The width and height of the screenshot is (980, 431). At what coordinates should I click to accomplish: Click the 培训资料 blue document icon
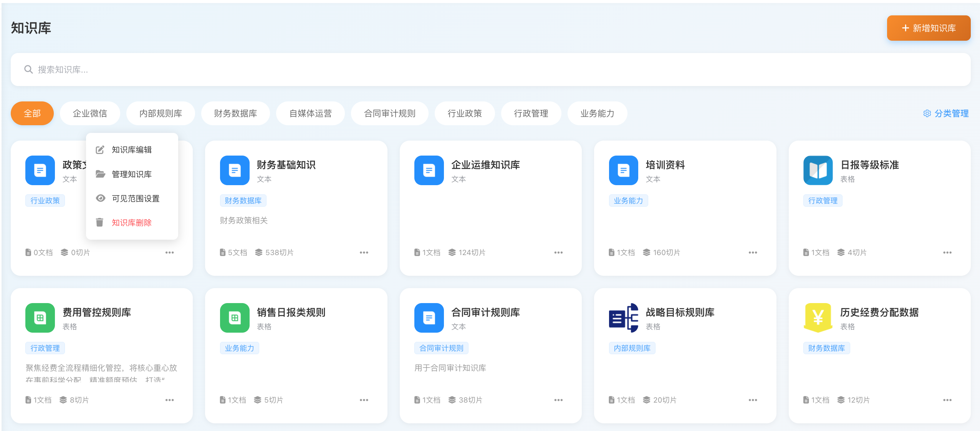click(624, 170)
